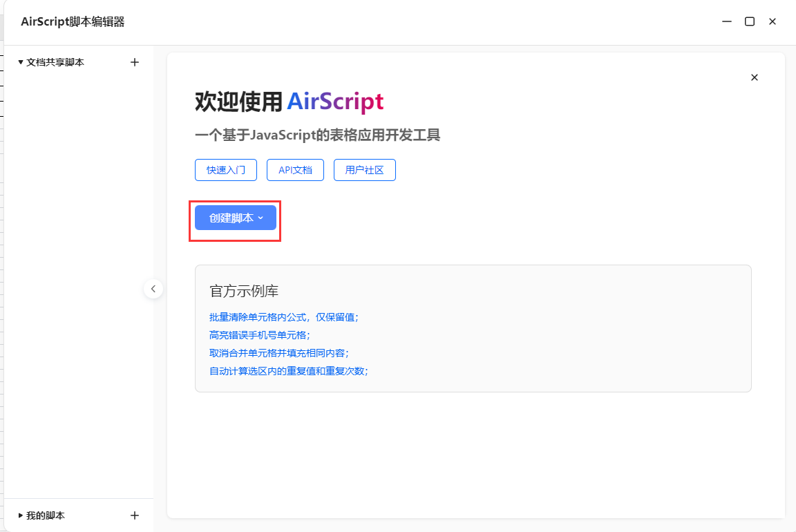Viewport: 796px width, 532px height.
Task: Add a new document shared script with plus icon
Action: click(135, 62)
